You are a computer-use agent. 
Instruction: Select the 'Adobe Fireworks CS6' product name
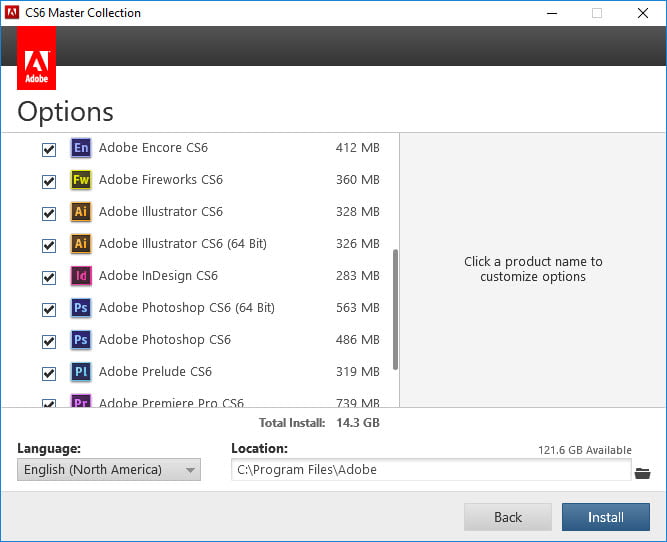point(161,180)
